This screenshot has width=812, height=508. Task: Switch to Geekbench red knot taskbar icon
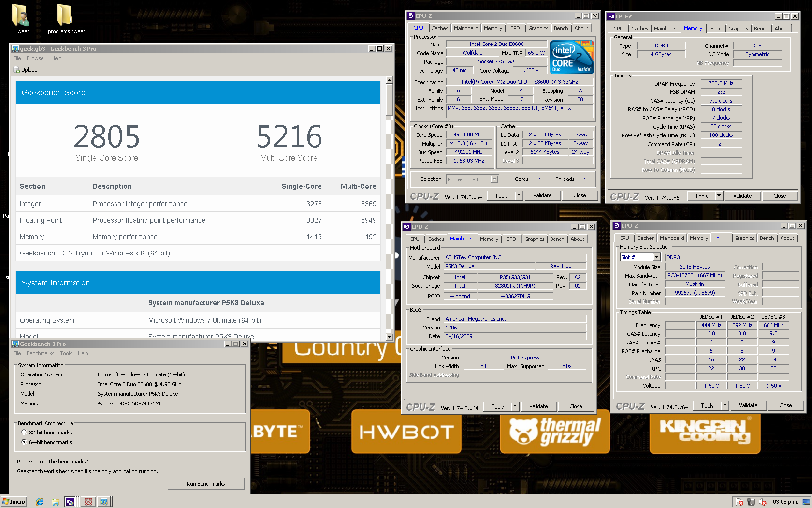[x=88, y=502]
